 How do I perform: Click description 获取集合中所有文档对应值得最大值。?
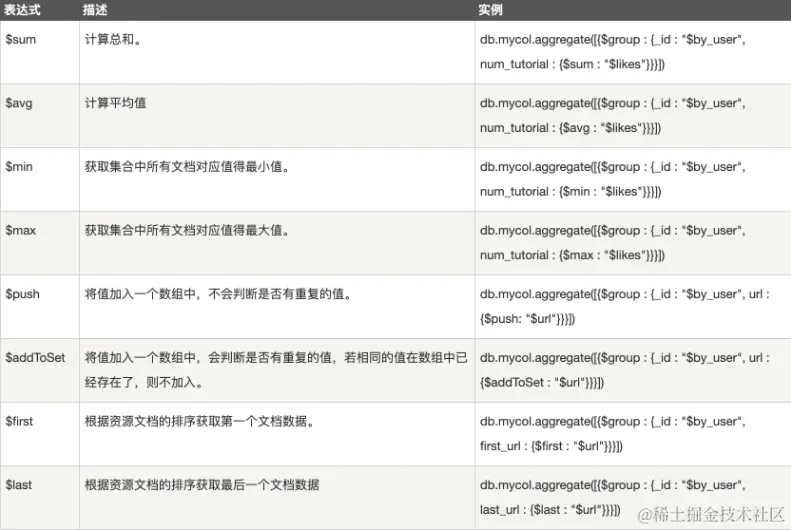(x=188, y=230)
